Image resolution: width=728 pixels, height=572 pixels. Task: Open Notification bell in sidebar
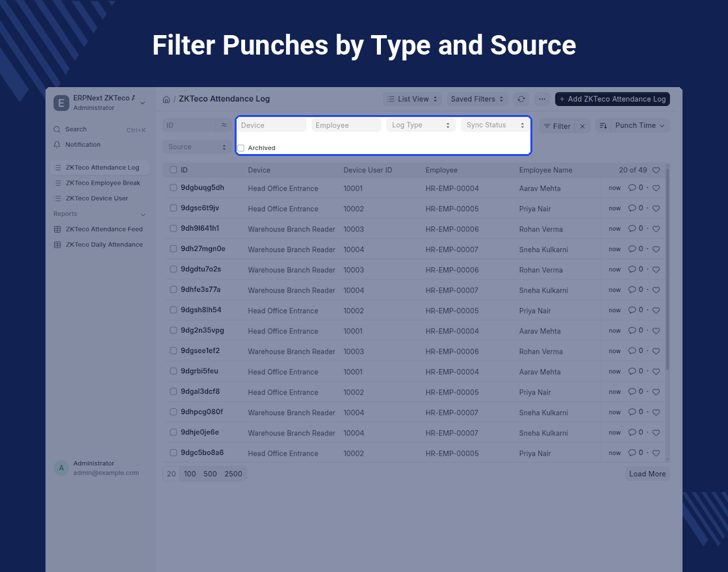(57, 145)
